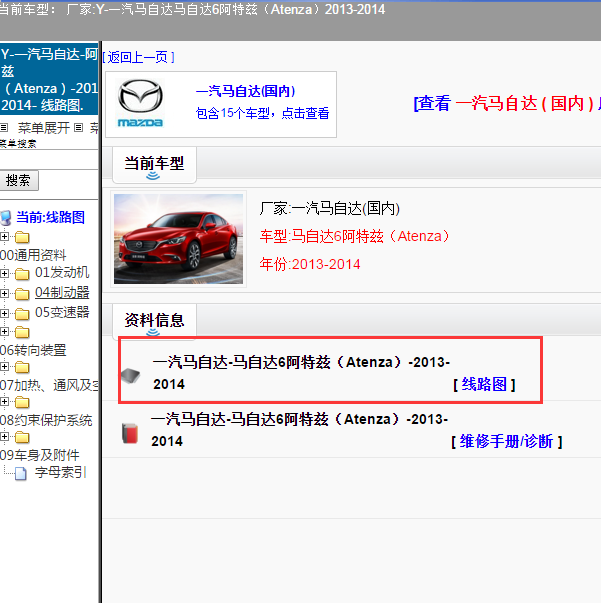The image size is (601, 603).
Task: Expand the 00通用资料 tree node
Action: coord(4,236)
